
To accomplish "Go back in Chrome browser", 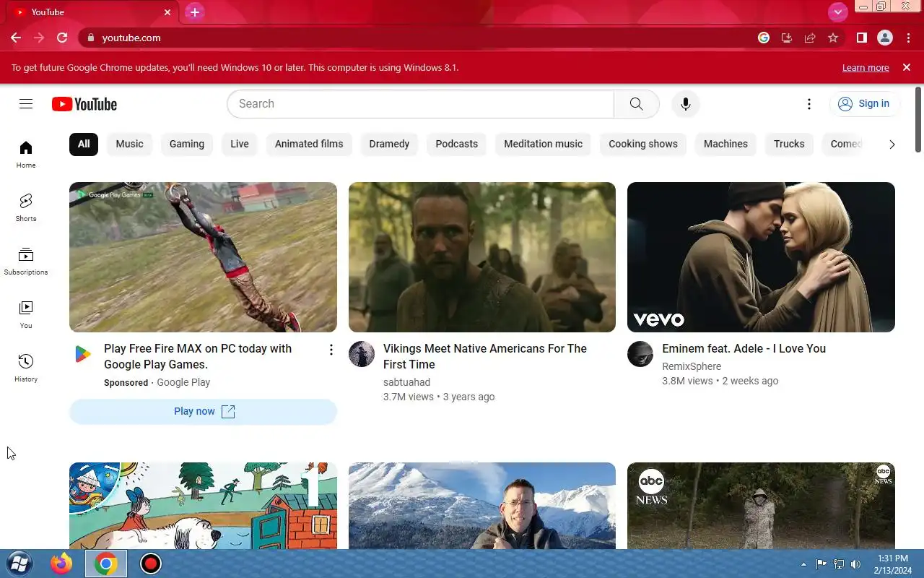I will [x=16, y=38].
